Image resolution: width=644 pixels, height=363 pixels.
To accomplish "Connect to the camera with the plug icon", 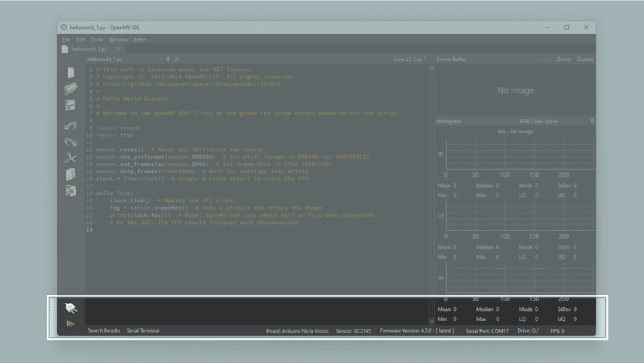I will [x=70, y=308].
